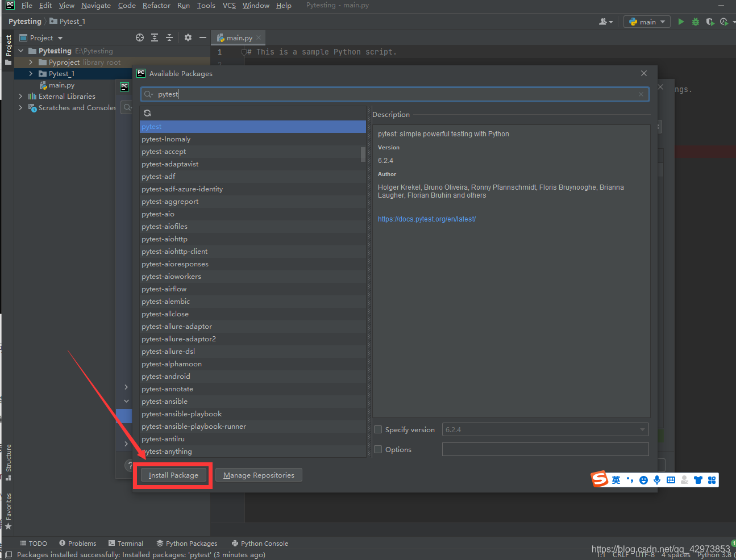Click the Python 3.8 interpreter status
Image resolution: width=736 pixels, height=560 pixels.
[x=714, y=555]
